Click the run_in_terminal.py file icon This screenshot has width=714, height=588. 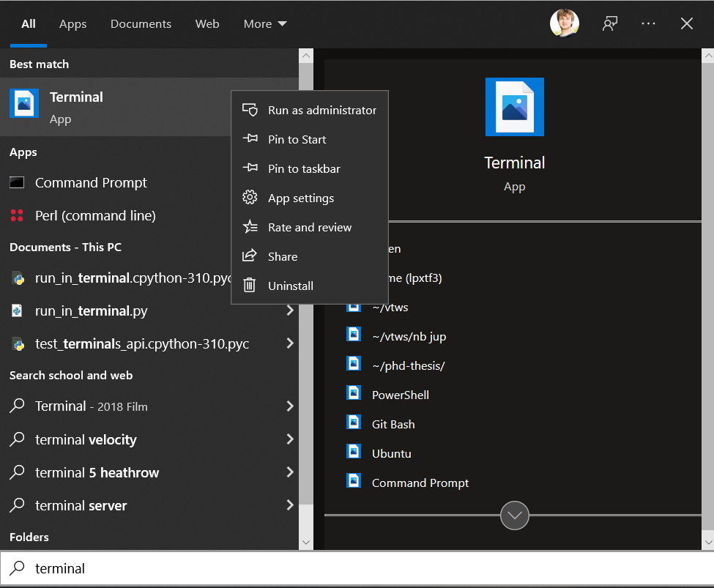click(x=17, y=310)
